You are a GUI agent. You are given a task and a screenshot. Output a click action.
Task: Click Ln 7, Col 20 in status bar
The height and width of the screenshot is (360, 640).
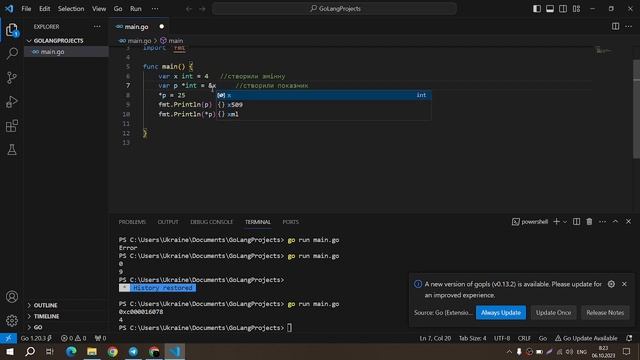(435, 338)
